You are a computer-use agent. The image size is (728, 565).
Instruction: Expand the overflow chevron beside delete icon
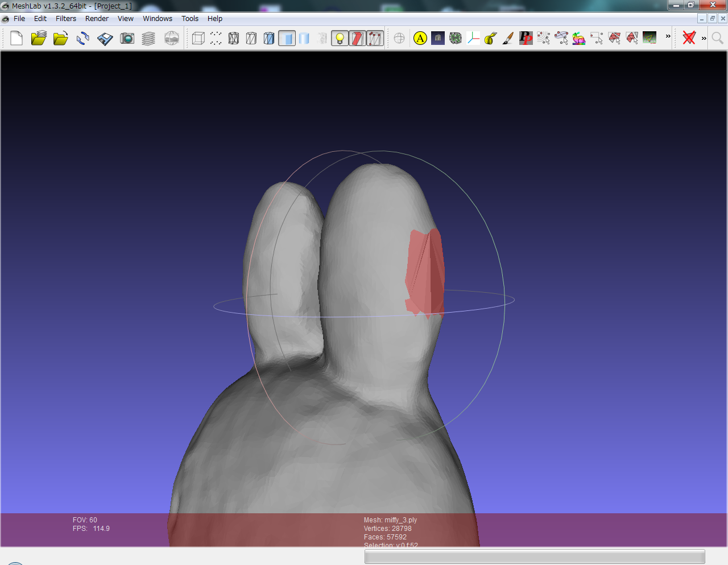[x=704, y=39]
